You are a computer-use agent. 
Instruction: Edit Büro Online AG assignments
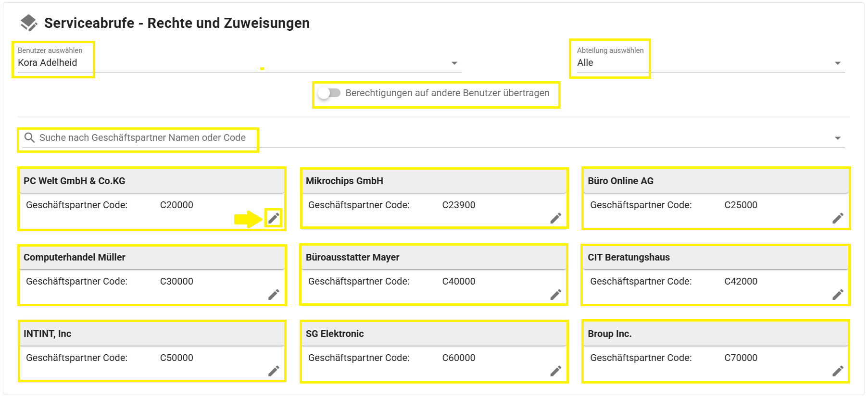point(838,218)
